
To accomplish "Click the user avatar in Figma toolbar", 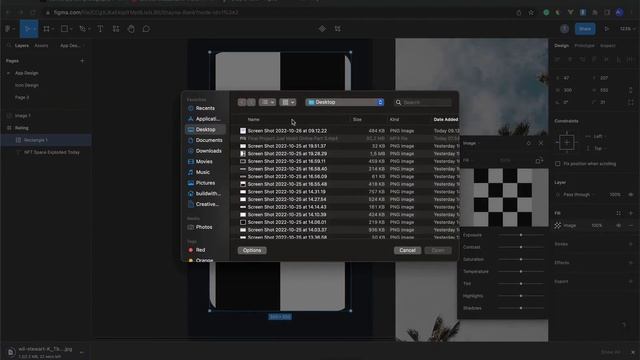I will pos(564,29).
